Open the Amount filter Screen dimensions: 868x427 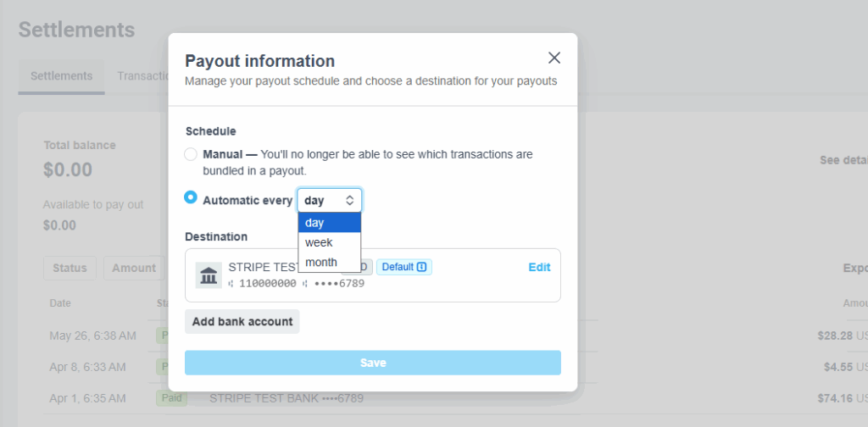[x=133, y=268]
